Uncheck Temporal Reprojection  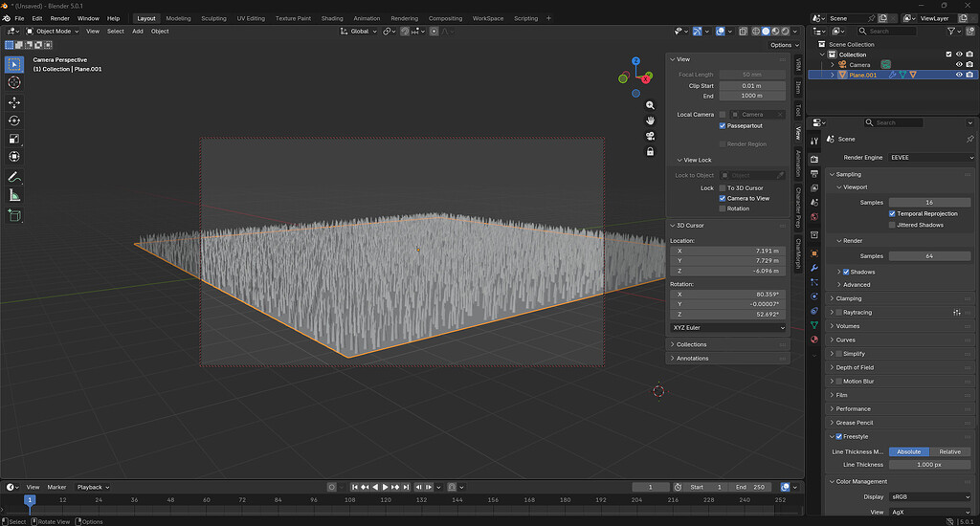coord(892,213)
